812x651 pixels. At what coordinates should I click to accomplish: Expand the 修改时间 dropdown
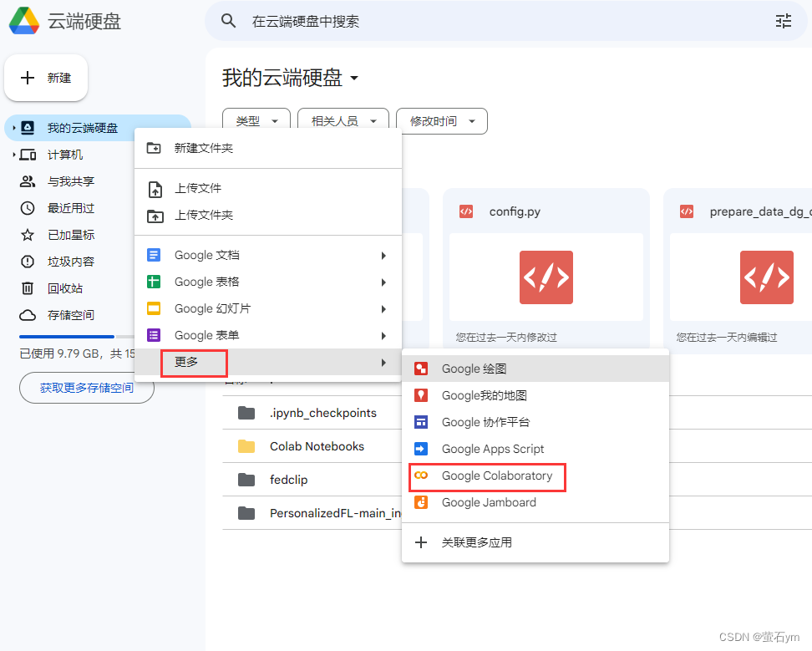[441, 120]
